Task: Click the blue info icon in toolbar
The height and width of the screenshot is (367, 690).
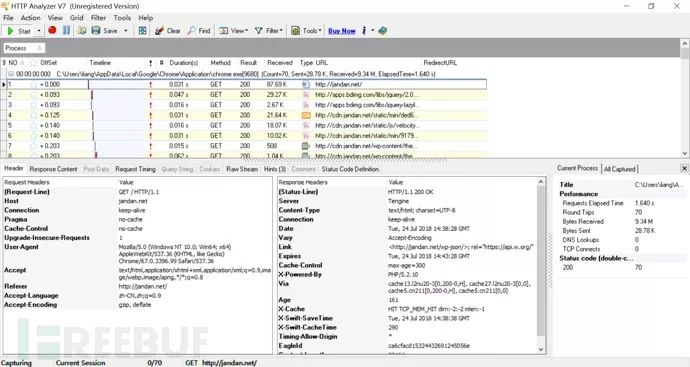Action: point(364,30)
